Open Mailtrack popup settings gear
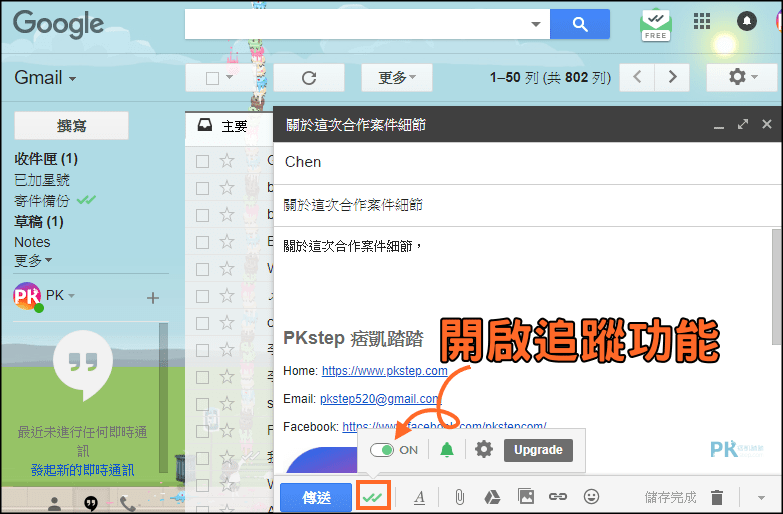Viewport: 783px width, 514px height. (x=483, y=450)
